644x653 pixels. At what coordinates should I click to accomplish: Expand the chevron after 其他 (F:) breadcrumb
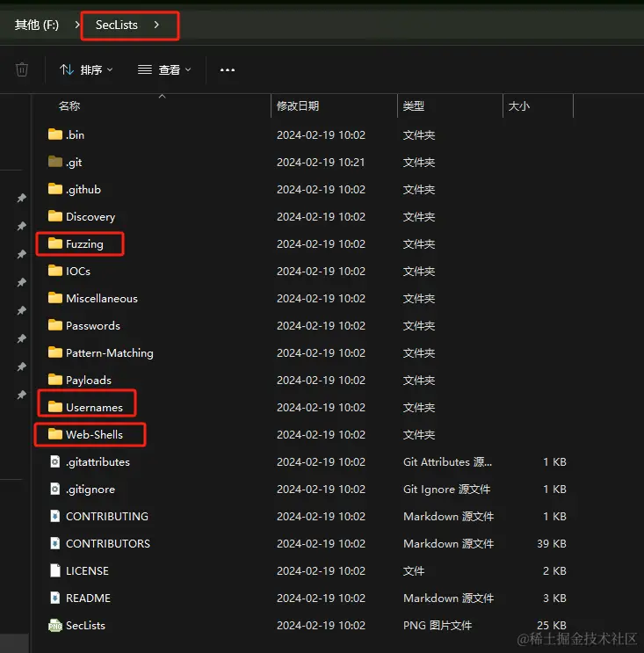[x=77, y=25]
